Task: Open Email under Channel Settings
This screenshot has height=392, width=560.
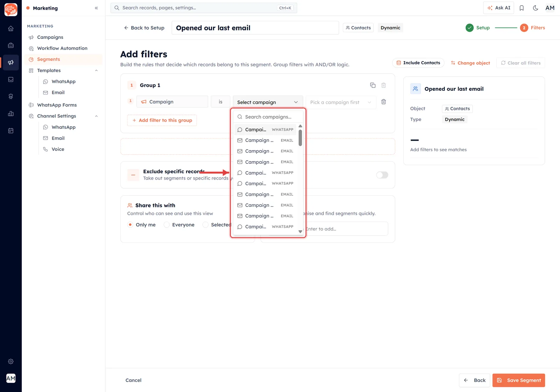Action: pyautogui.click(x=58, y=138)
